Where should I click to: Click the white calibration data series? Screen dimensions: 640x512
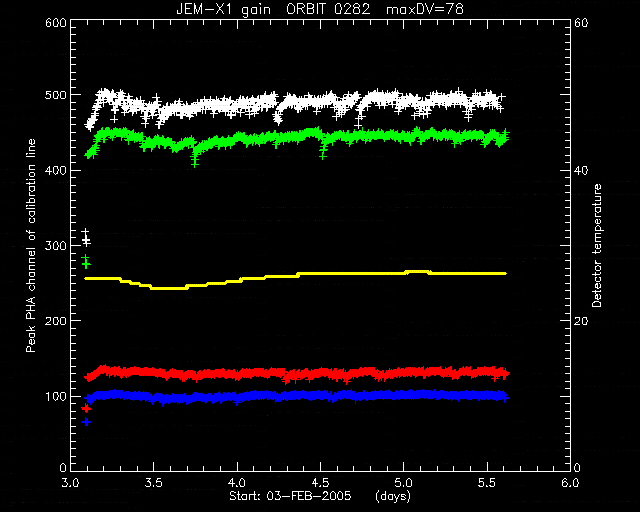pyautogui.click(x=296, y=105)
